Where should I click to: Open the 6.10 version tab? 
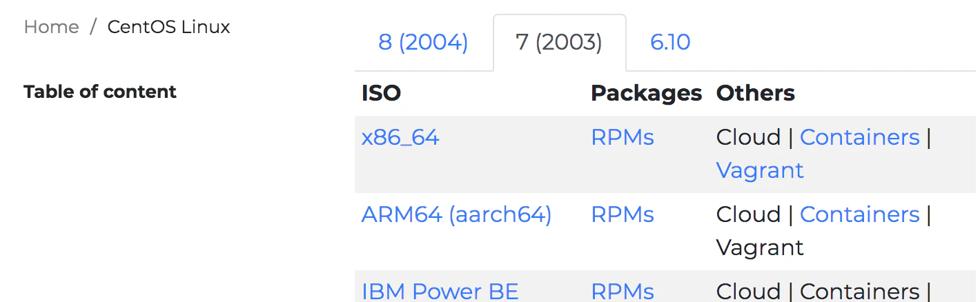670,43
